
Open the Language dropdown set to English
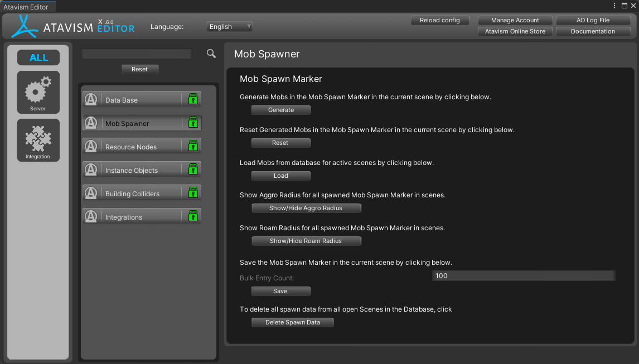230,27
